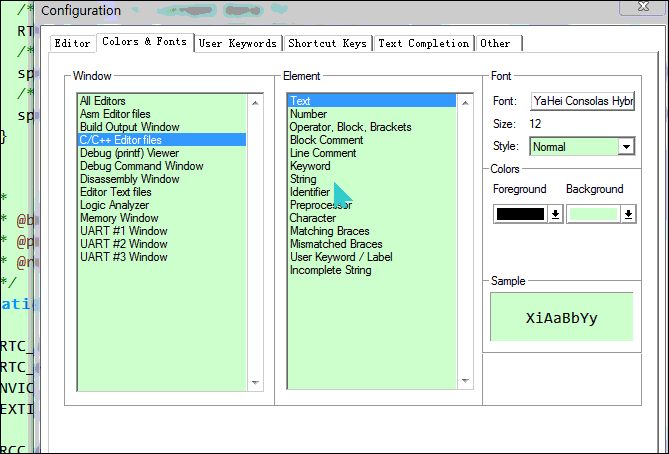Select the String element
Image resolution: width=669 pixels, height=454 pixels.
pyautogui.click(x=372, y=179)
